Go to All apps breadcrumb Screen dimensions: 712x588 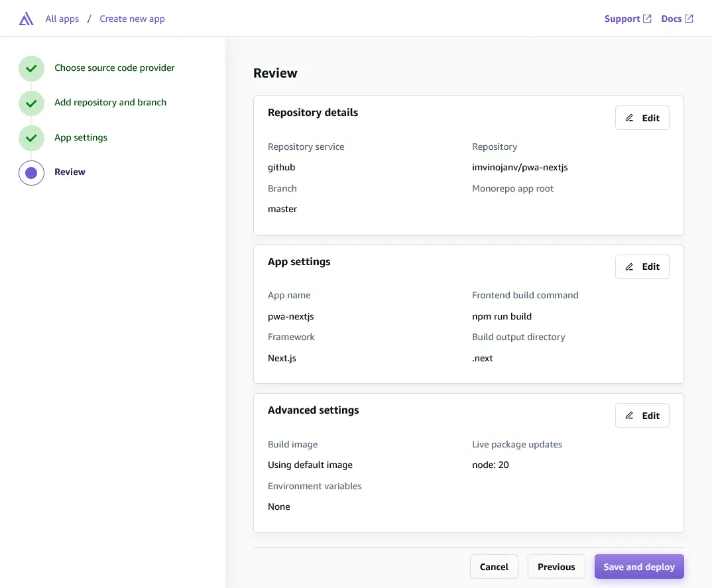tap(62, 19)
